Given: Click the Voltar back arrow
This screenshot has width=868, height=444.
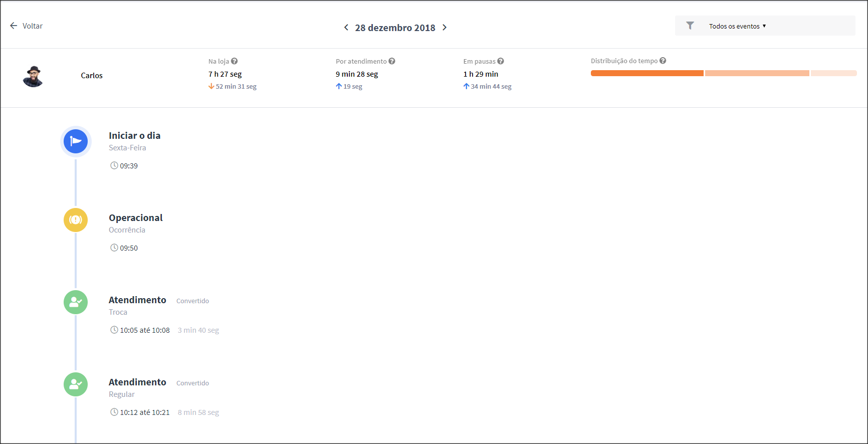Looking at the screenshot, I should [14, 26].
